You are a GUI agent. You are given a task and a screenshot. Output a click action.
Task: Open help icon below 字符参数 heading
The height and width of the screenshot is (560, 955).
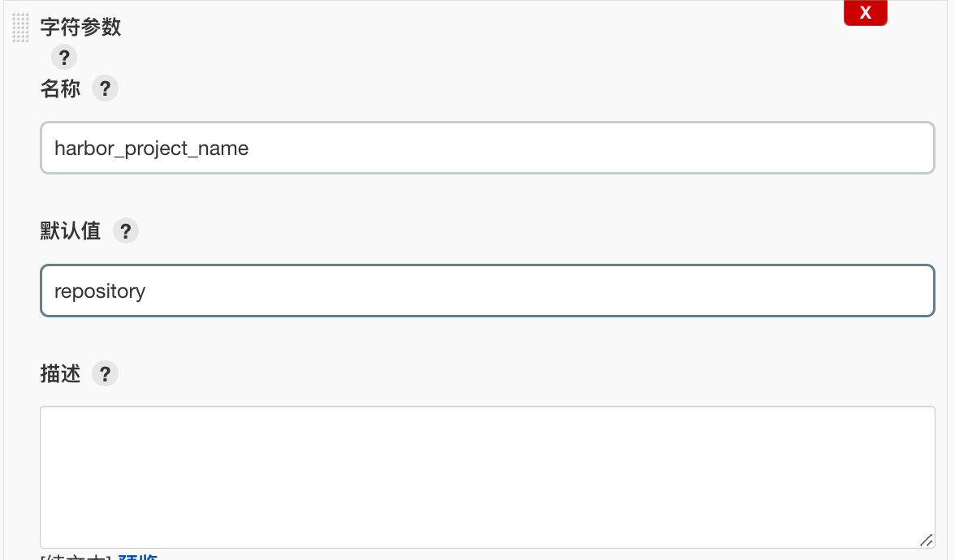tap(64, 58)
